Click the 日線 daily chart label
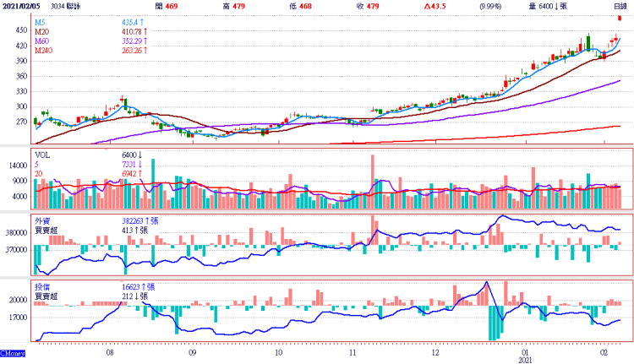 coord(620,6)
